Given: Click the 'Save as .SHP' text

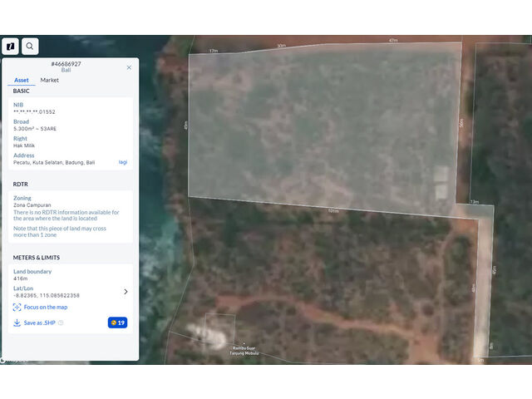Looking at the screenshot, I should (x=39, y=323).
